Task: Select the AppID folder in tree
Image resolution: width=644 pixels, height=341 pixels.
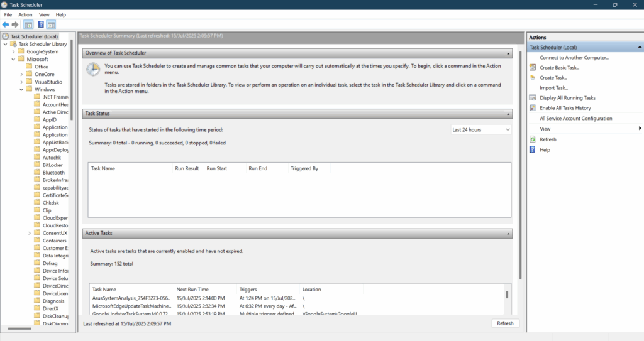Action: pos(49,119)
